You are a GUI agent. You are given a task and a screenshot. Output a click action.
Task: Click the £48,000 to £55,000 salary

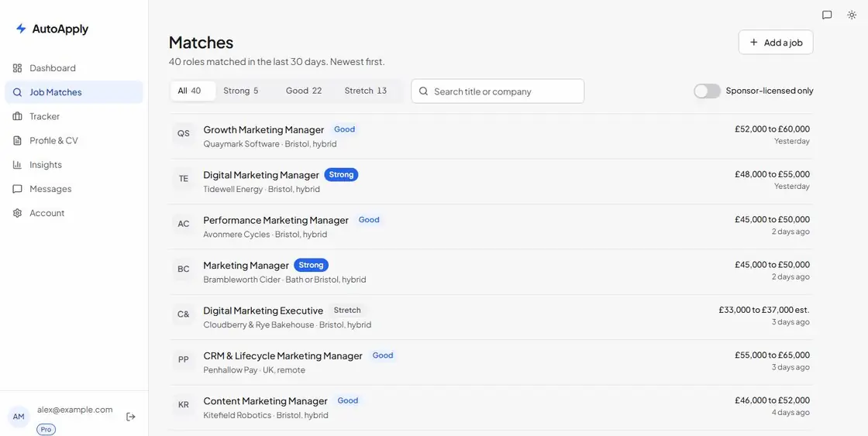772,174
